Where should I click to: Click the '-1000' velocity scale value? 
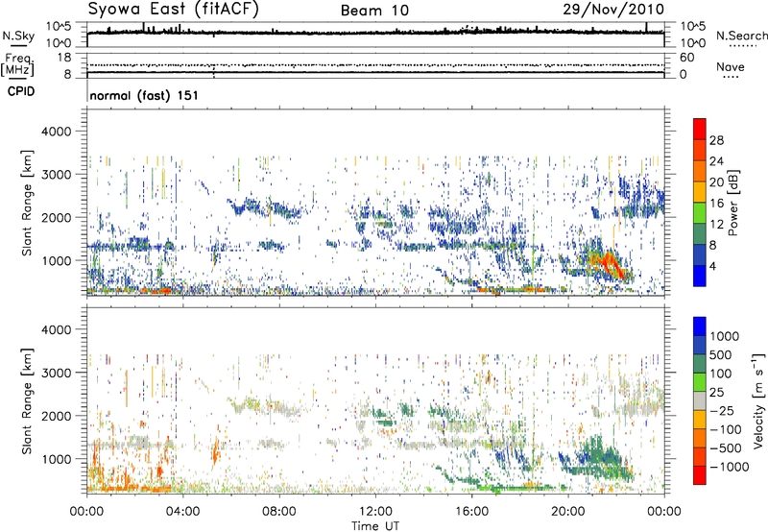pos(730,467)
